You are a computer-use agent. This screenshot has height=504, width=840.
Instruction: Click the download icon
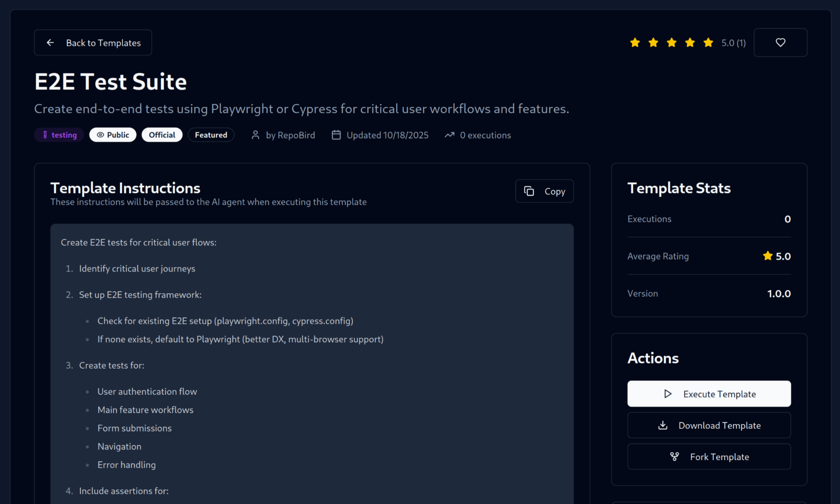(663, 426)
